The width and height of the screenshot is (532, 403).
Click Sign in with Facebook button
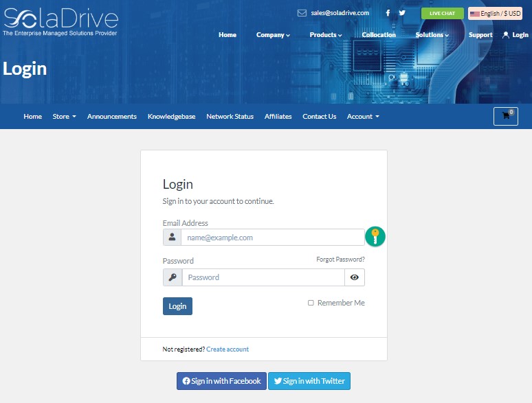[x=221, y=381]
